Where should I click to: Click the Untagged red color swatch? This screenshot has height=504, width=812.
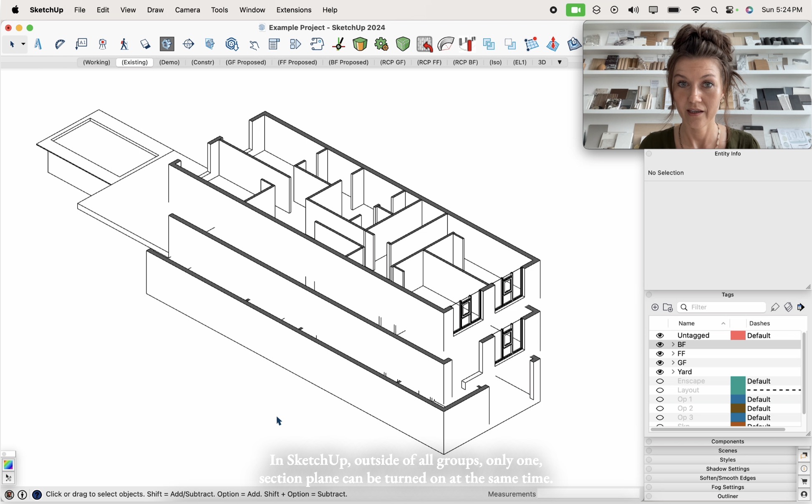(x=737, y=335)
